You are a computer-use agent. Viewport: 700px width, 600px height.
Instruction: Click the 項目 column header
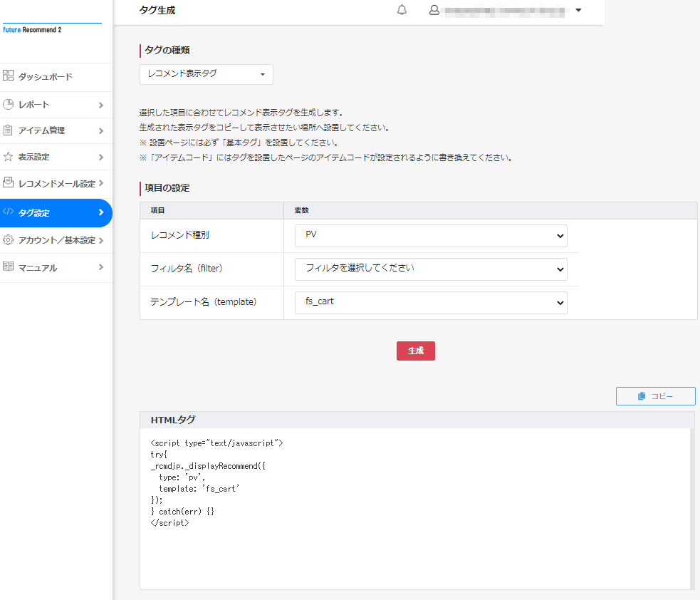157,210
